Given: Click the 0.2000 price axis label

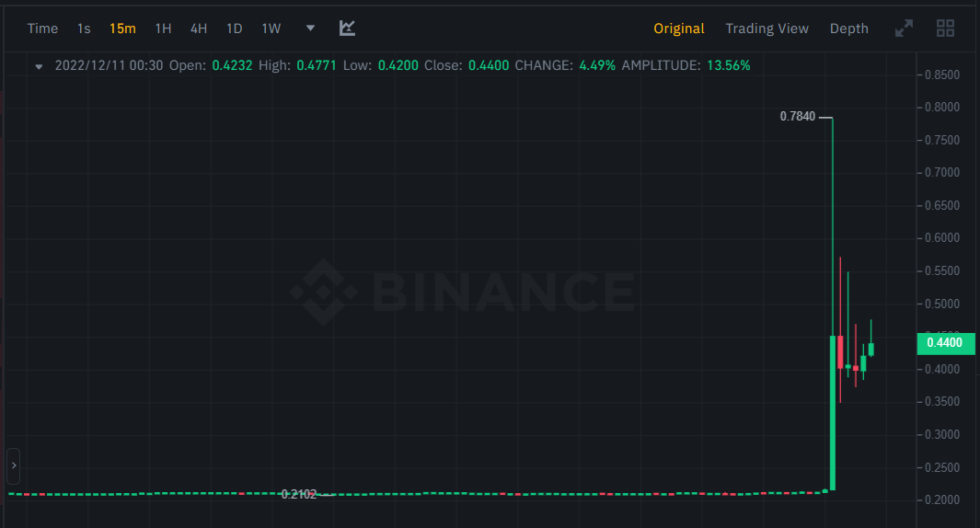Looking at the screenshot, I should tap(942, 499).
